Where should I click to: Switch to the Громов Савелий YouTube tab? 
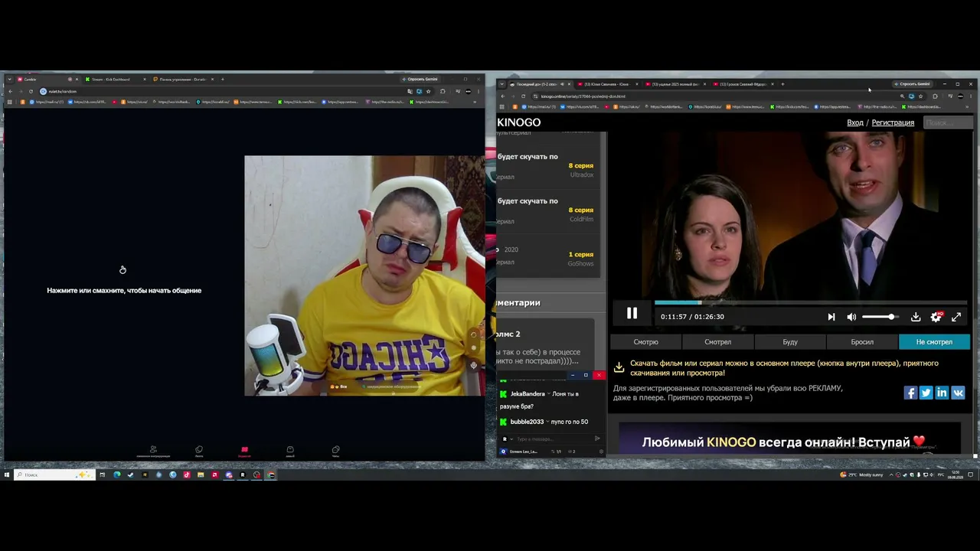pos(743,84)
